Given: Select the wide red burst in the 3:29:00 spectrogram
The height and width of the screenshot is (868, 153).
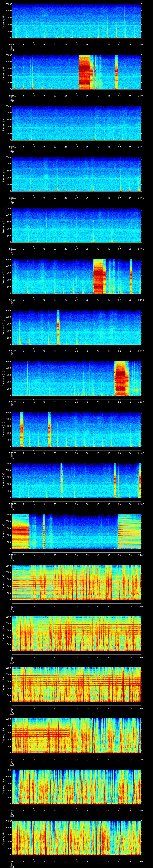Looking at the screenshot, I should coord(121,378).
